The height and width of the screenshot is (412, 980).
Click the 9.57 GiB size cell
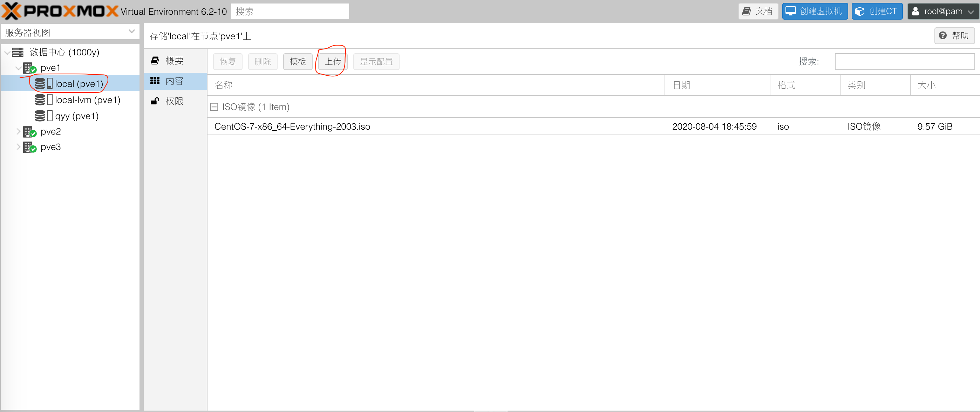point(935,127)
